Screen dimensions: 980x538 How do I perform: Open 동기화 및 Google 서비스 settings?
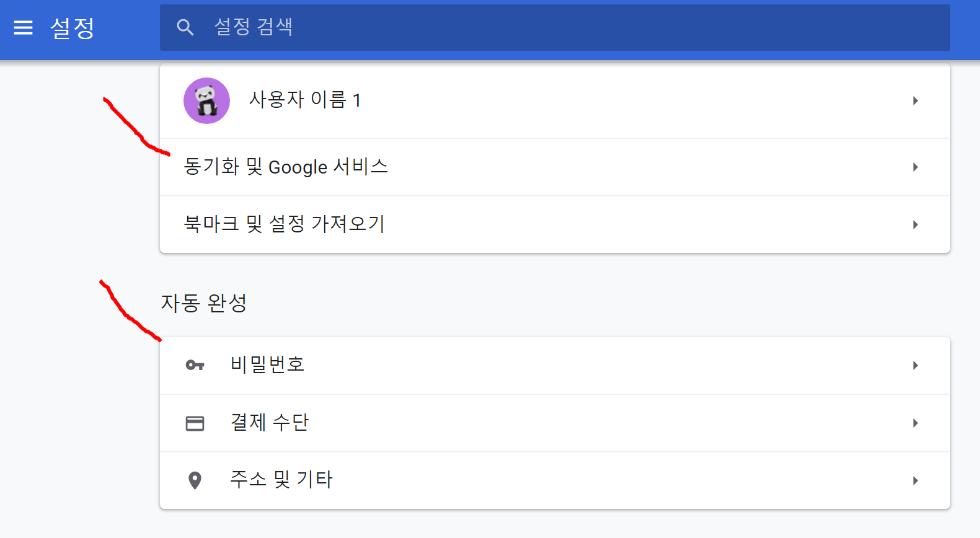(555, 167)
